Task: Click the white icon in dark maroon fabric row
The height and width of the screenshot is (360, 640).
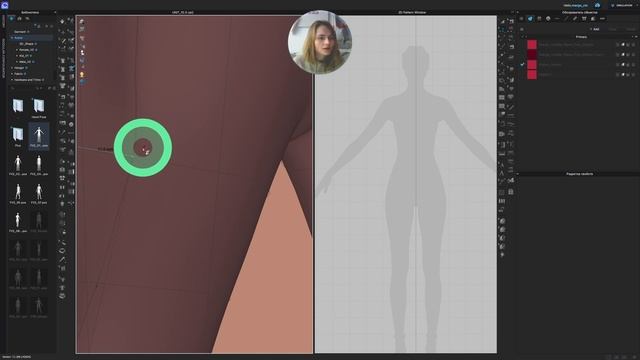Action: pyautogui.click(x=623, y=54)
